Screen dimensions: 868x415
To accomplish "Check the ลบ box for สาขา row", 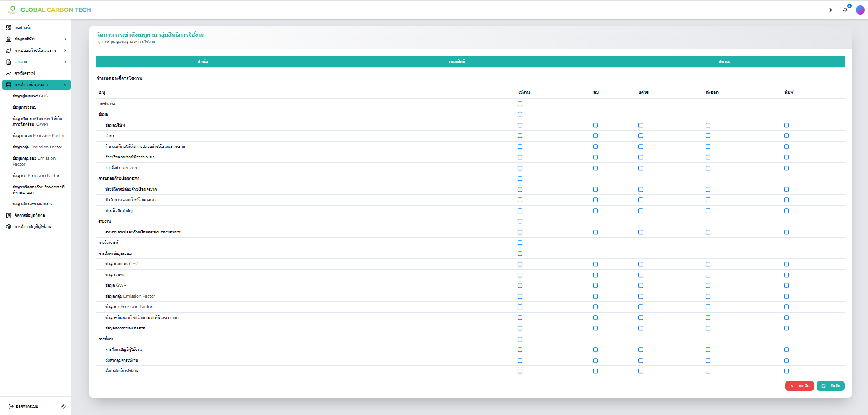I will click(596, 136).
